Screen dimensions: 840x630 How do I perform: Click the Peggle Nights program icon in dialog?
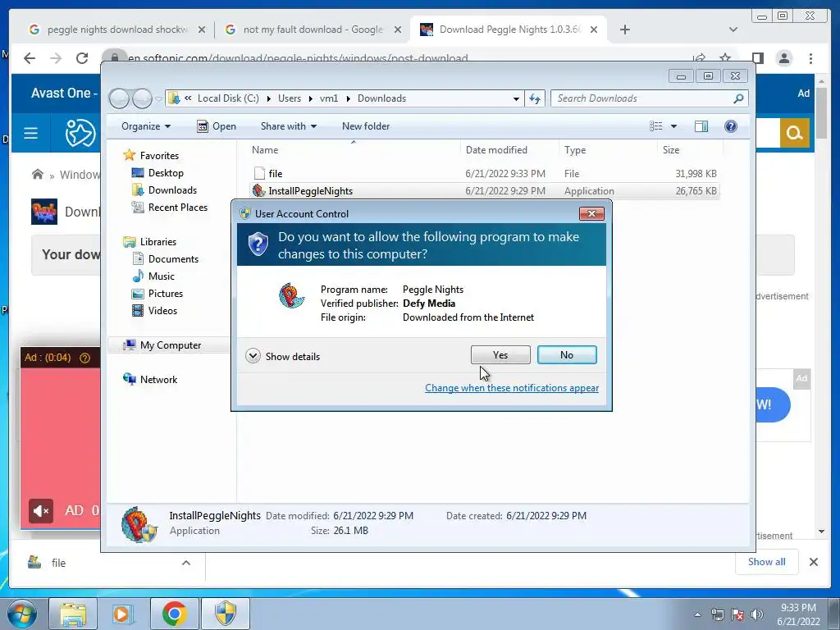291,295
